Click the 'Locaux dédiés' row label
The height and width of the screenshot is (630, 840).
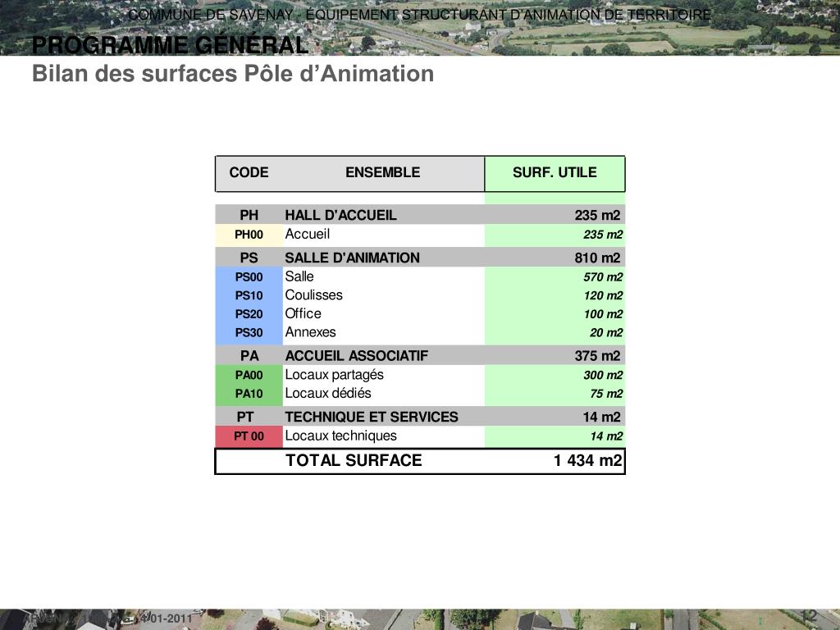pos(328,393)
